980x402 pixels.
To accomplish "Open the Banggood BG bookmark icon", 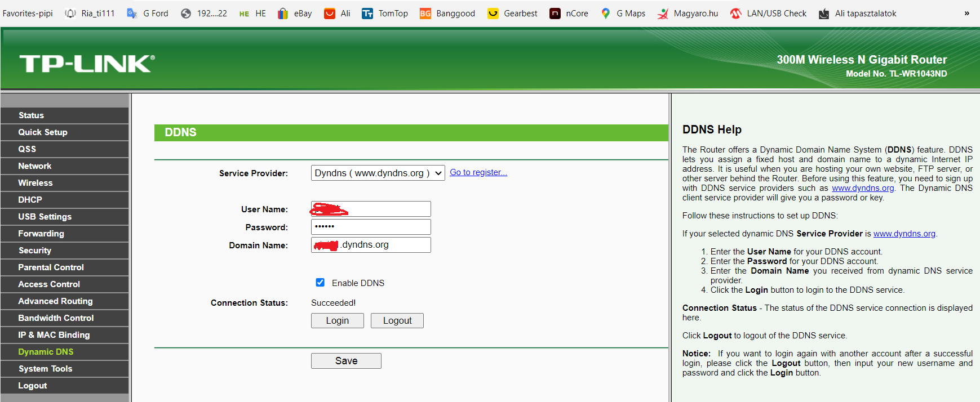I will [x=425, y=14].
